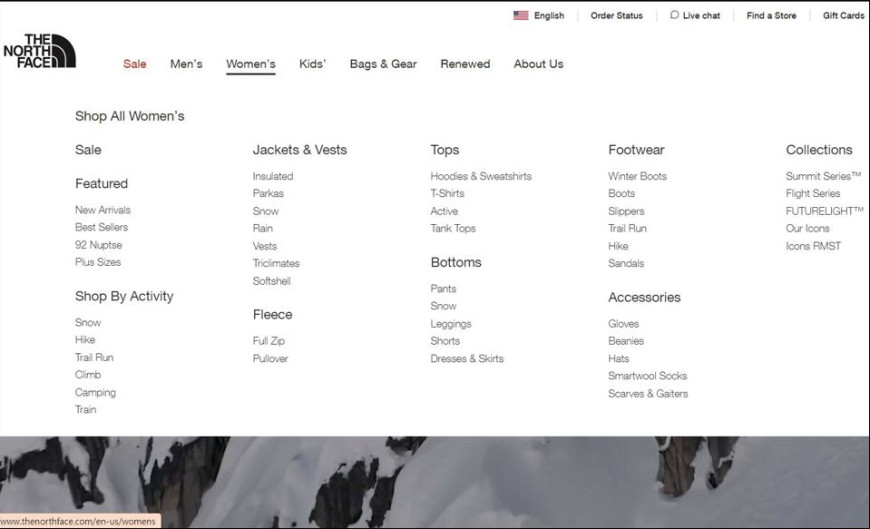Screen dimensions: 870x529
Task: Click Find a Store link
Action: pos(771,16)
